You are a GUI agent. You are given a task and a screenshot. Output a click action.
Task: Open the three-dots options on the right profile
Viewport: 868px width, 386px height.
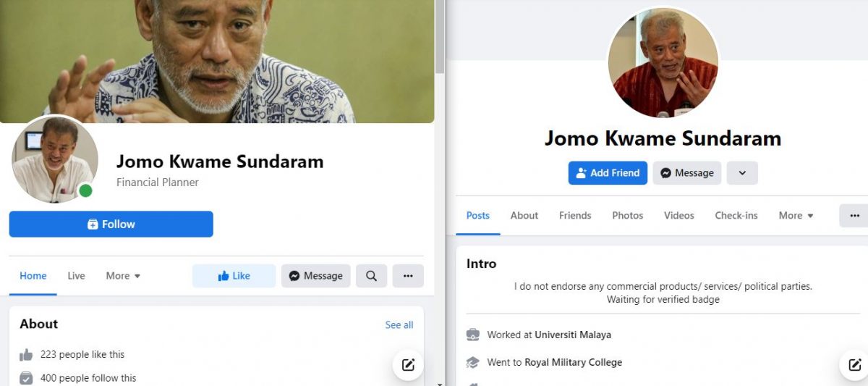click(854, 216)
